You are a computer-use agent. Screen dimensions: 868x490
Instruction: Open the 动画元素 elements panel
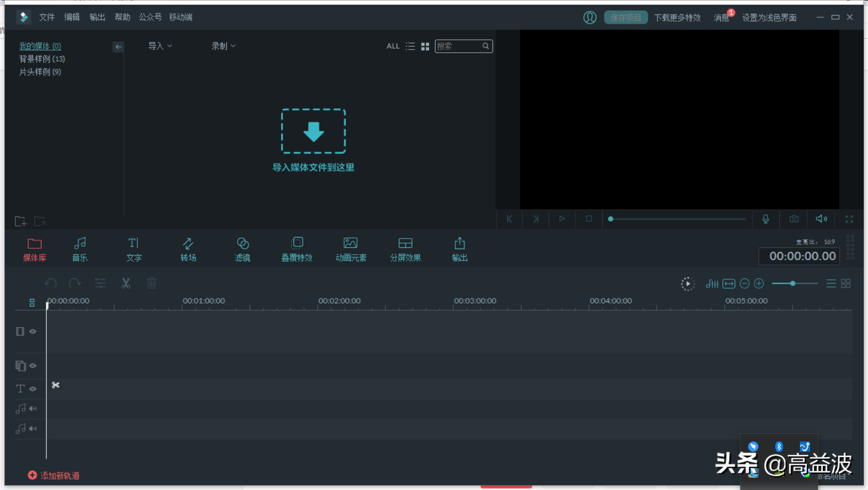[351, 249]
